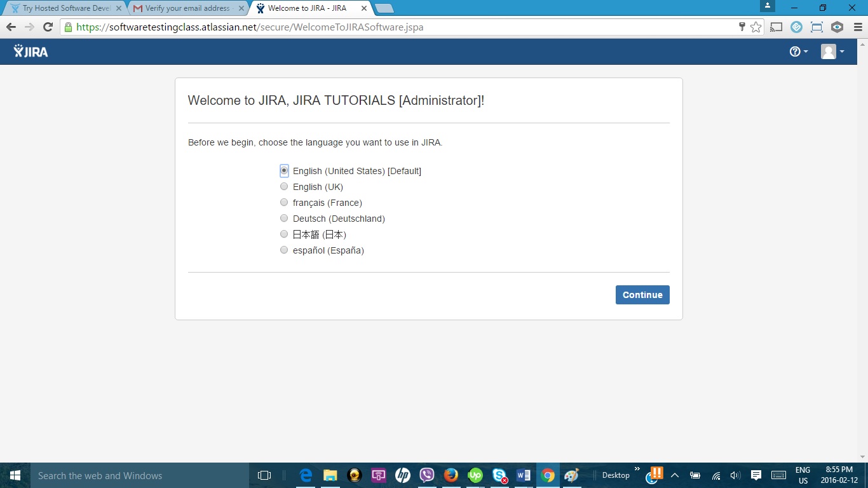Pick the español (España) radio button
The width and height of the screenshot is (868, 488).
pyautogui.click(x=284, y=250)
